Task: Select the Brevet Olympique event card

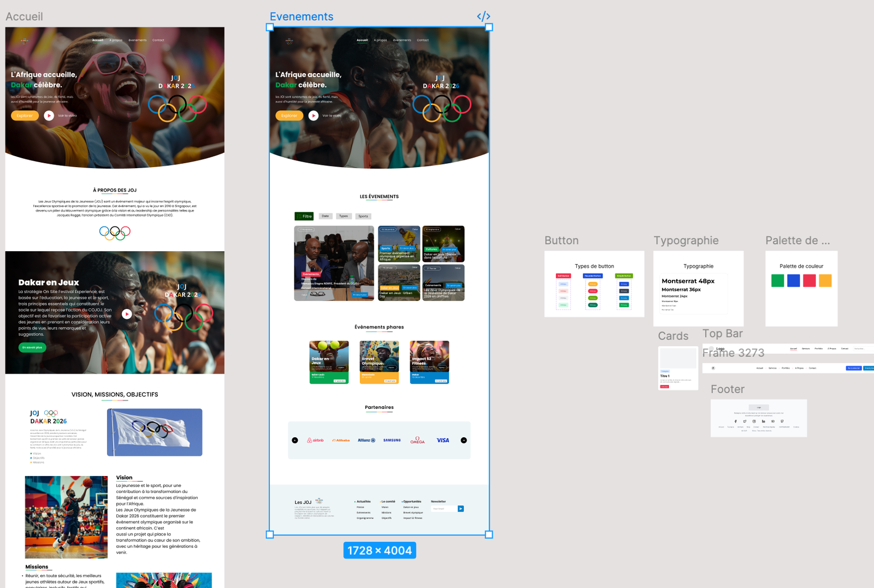Action: (379, 363)
